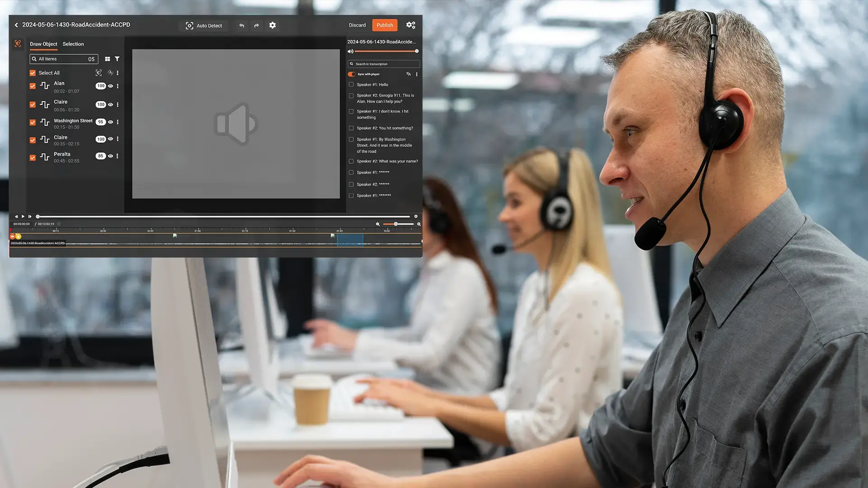Click the undo arrow in the top toolbar
This screenshot has height=488, width=868.
tap(241, 25)
